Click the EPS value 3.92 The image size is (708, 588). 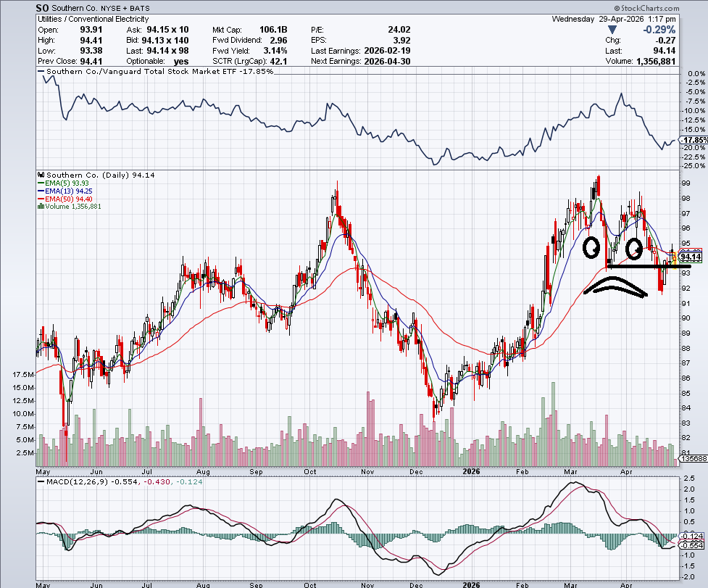point(402,40)
